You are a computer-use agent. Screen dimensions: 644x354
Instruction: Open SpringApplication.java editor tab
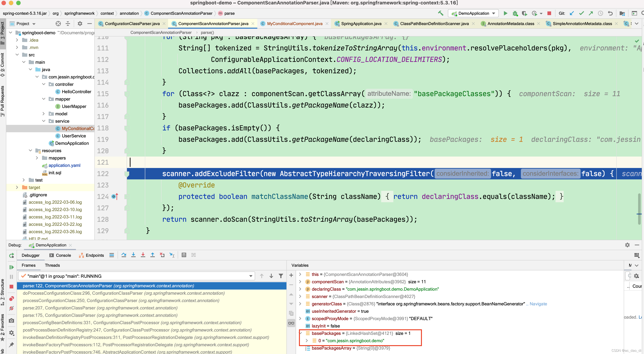point(361,24)
